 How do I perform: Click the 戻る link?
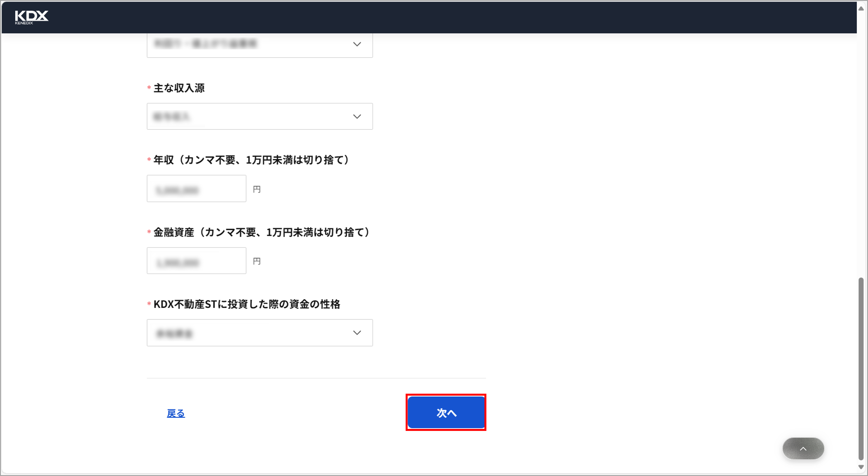(176, 413)
